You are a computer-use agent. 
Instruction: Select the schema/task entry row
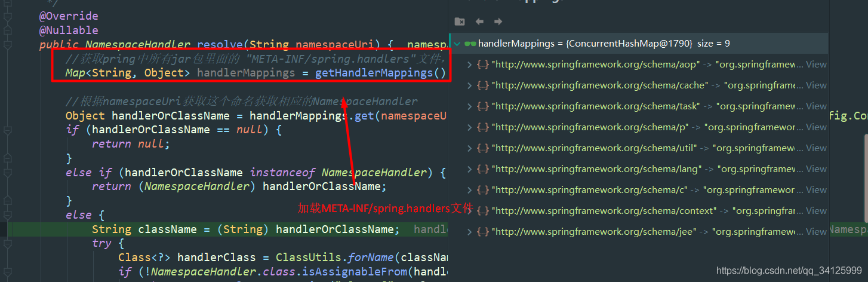[638, 106]
